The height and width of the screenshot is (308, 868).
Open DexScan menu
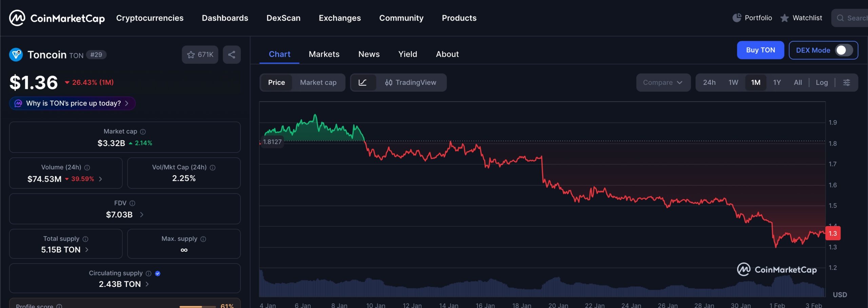(283, 18)
